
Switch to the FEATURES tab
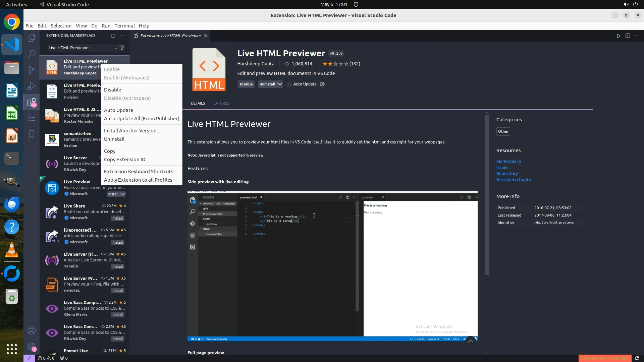[220, 103]
